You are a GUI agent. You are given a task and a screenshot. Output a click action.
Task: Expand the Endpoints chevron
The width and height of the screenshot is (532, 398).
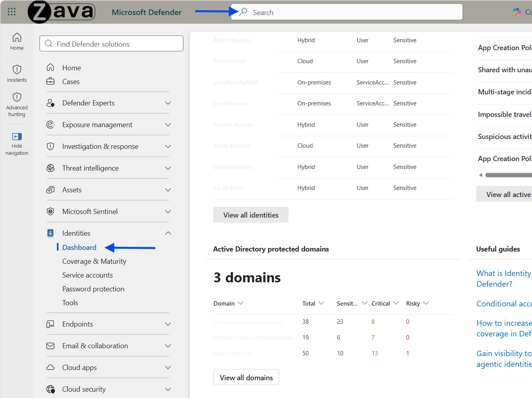(x=168, y=324)
